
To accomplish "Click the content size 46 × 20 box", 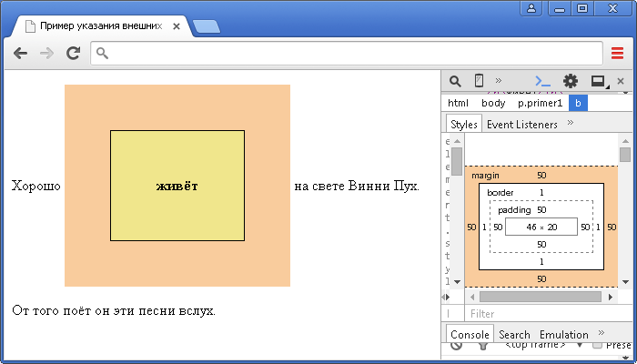I will pos(541,227).
